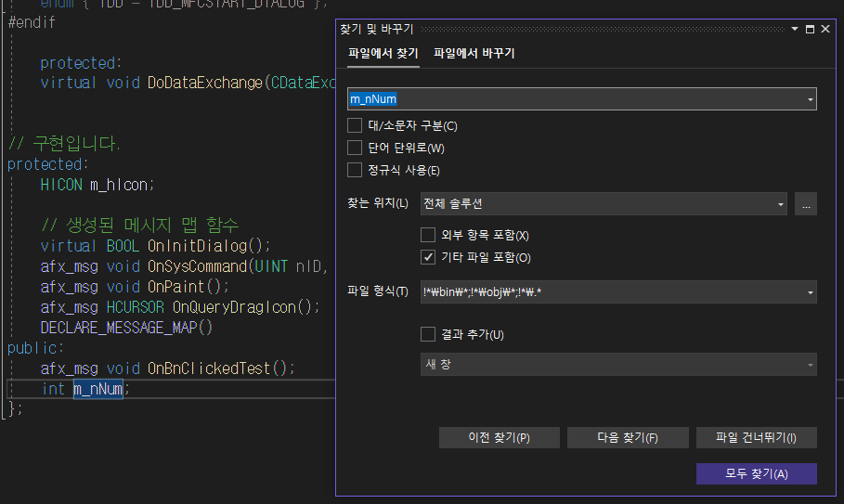Open the Find and Replace window options arrow

[795, 29]
